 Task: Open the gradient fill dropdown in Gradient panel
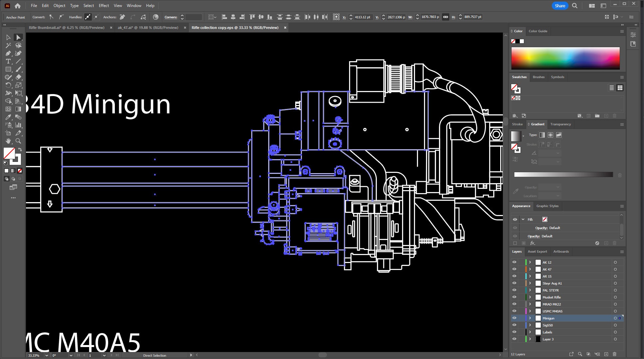[523, 135]
